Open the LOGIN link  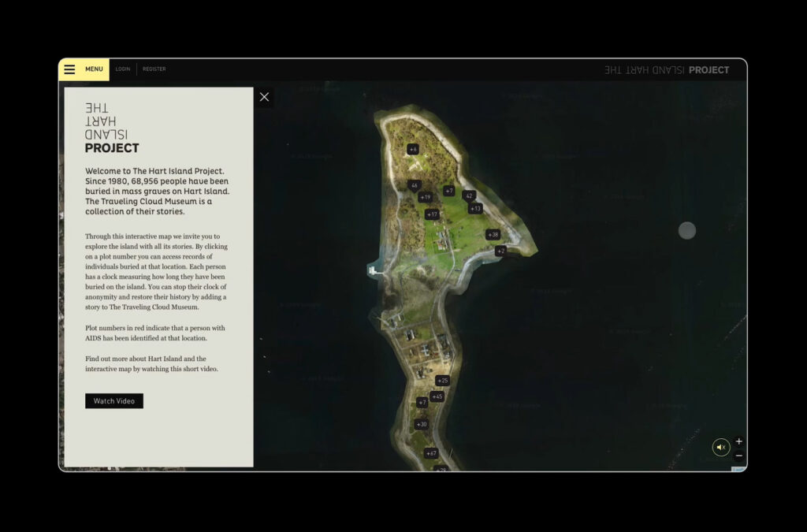pos(123,69)
